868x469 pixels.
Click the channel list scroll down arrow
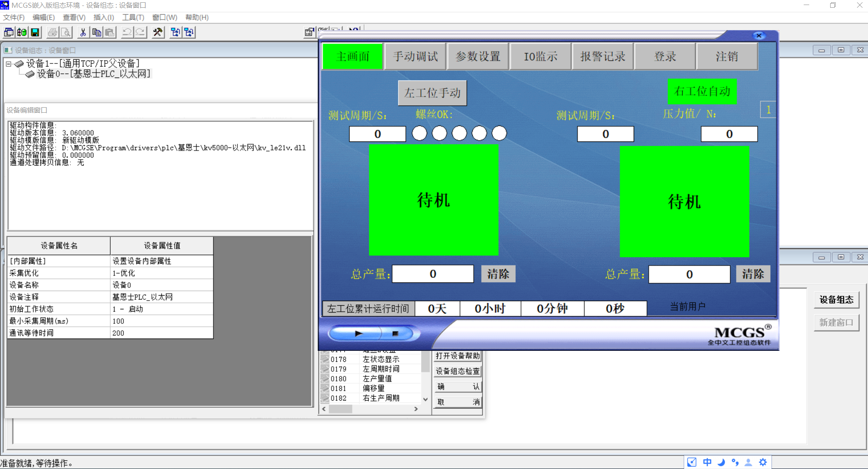(425, 399)
